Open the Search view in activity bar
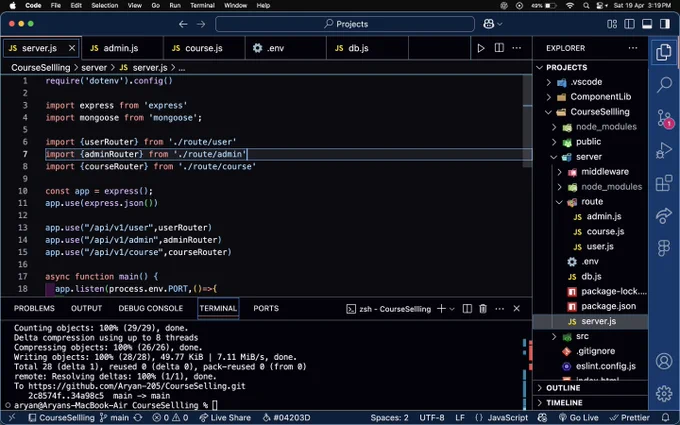The image size is (680, 425). (x=664, y=84)
